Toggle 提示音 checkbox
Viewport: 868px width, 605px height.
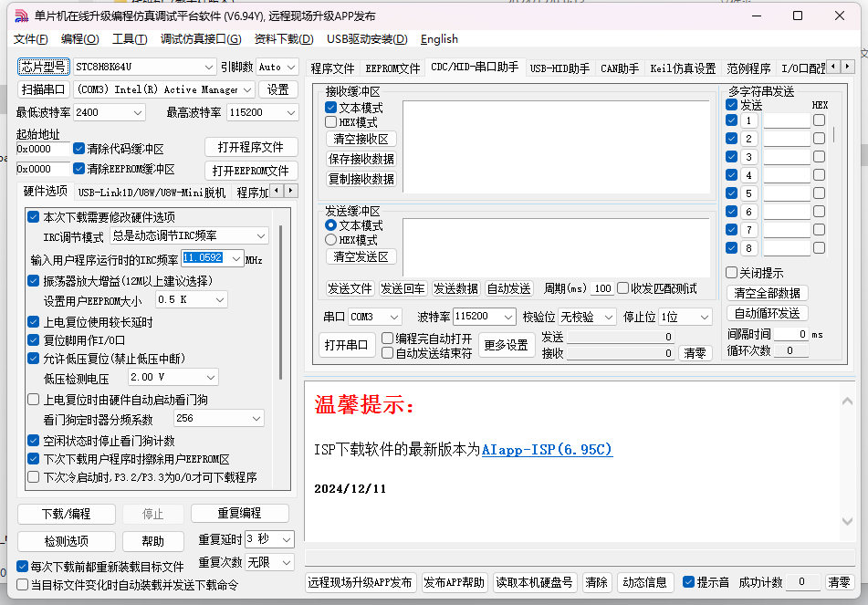688,582
